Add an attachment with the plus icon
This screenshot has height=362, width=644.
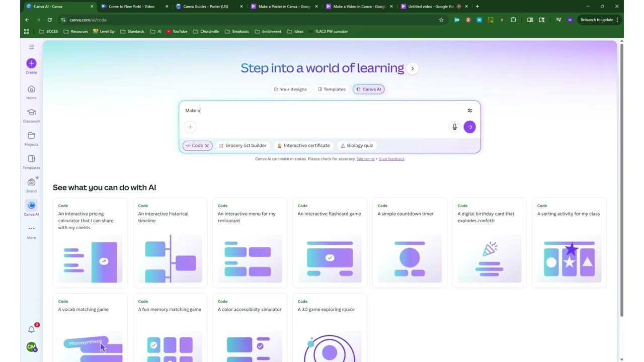190,127
